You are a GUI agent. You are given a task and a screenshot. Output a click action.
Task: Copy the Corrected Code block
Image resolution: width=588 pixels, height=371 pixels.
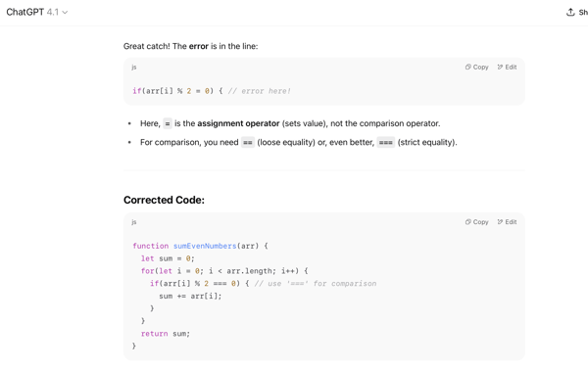(477, 222)
